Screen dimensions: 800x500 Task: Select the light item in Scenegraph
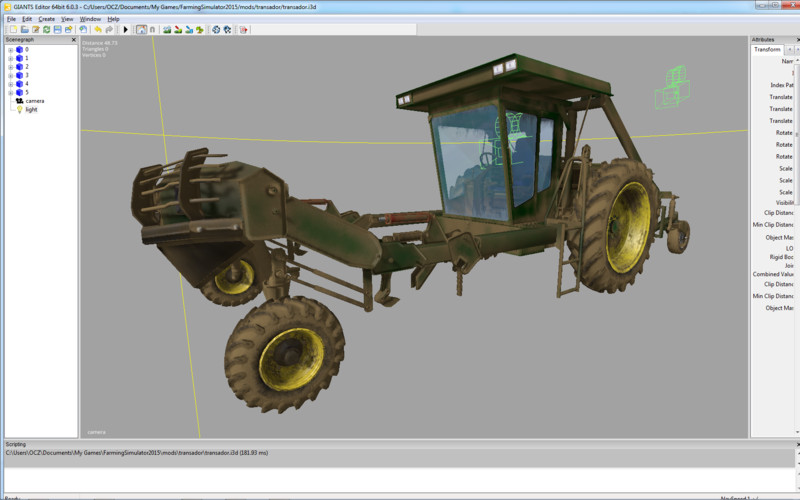click(31, 110)
